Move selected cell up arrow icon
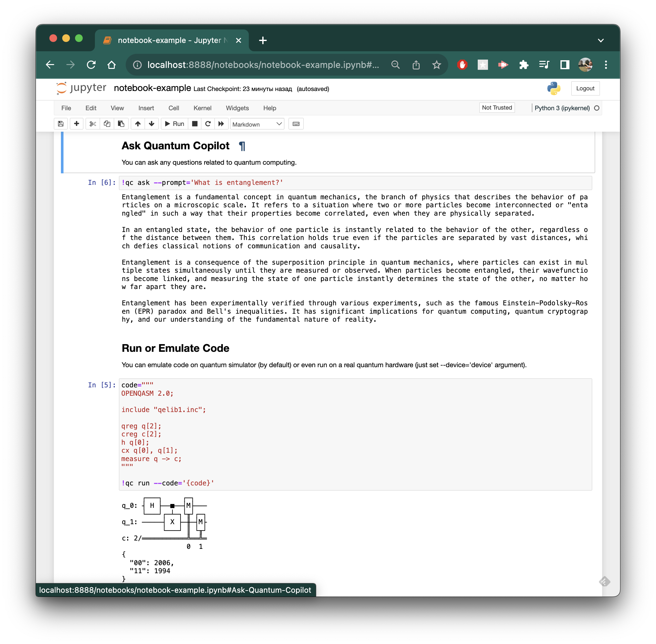Viewport: 656px width, 644px height. 138,124
